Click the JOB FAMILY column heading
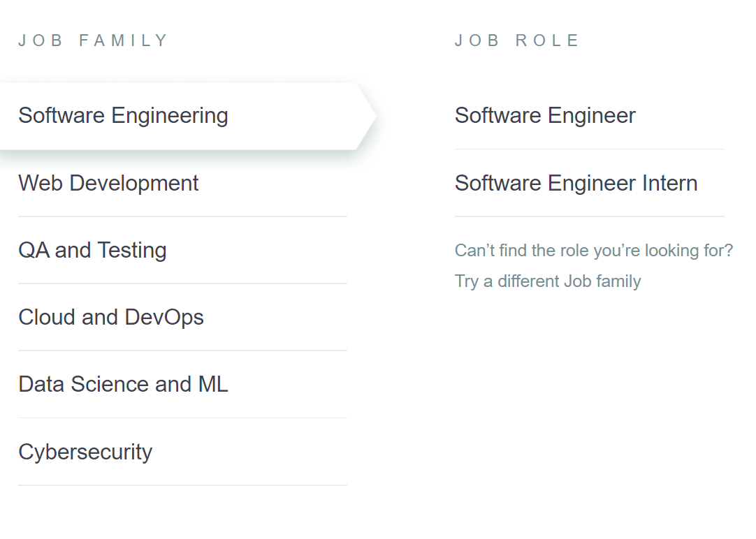Viewport: 756px width, 539px height. coord(94,41)
